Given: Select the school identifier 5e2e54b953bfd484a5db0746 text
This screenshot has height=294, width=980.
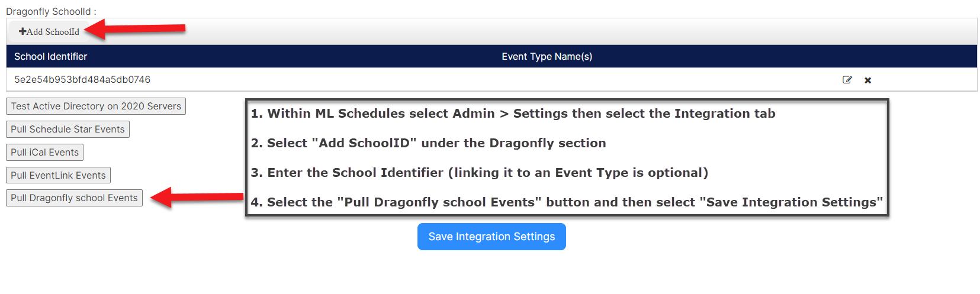Looking at the screenshot, I should (x=82, y=80).
